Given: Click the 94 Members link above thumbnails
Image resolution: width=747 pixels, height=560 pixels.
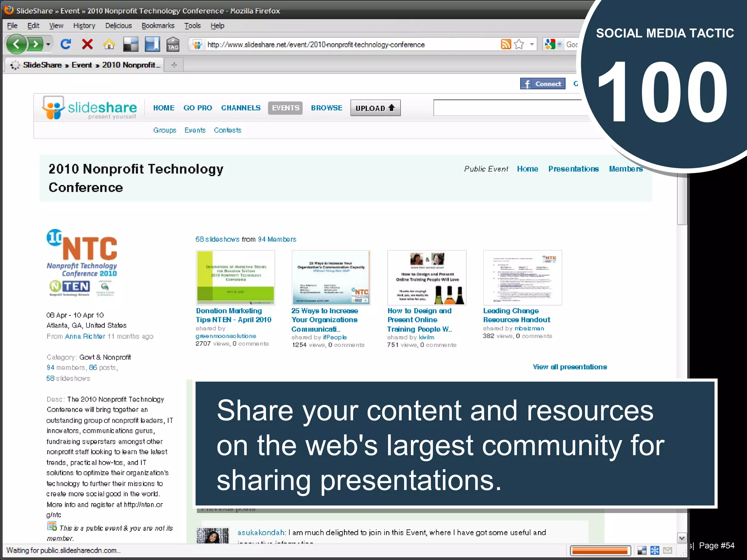Looking at the screenshot, I should tap(277, 239).
